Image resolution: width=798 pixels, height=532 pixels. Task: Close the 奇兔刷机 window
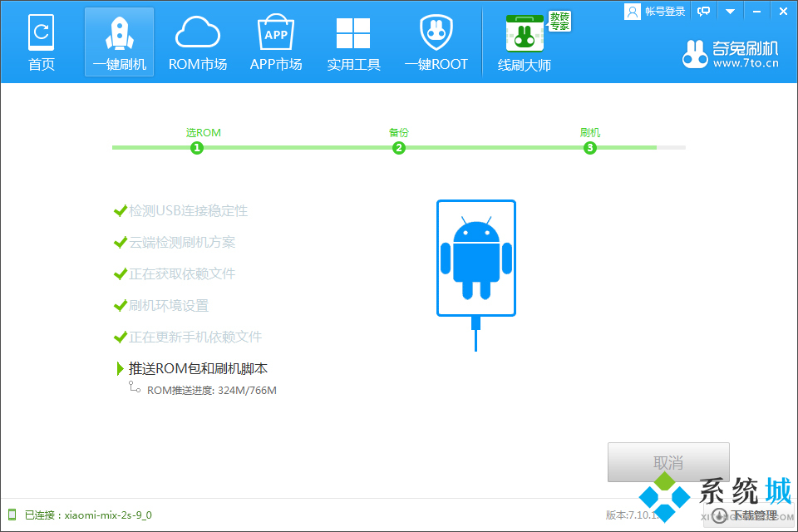tap(783, 11)
